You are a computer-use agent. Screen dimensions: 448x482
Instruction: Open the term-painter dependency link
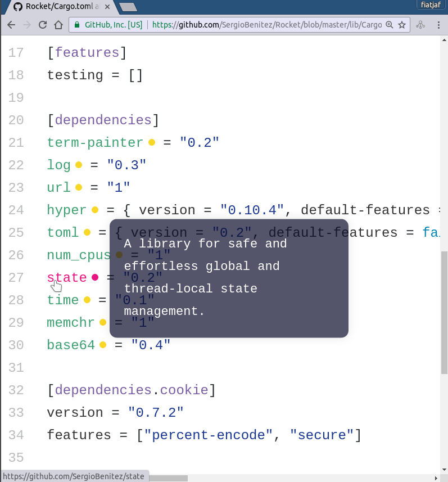95,143
